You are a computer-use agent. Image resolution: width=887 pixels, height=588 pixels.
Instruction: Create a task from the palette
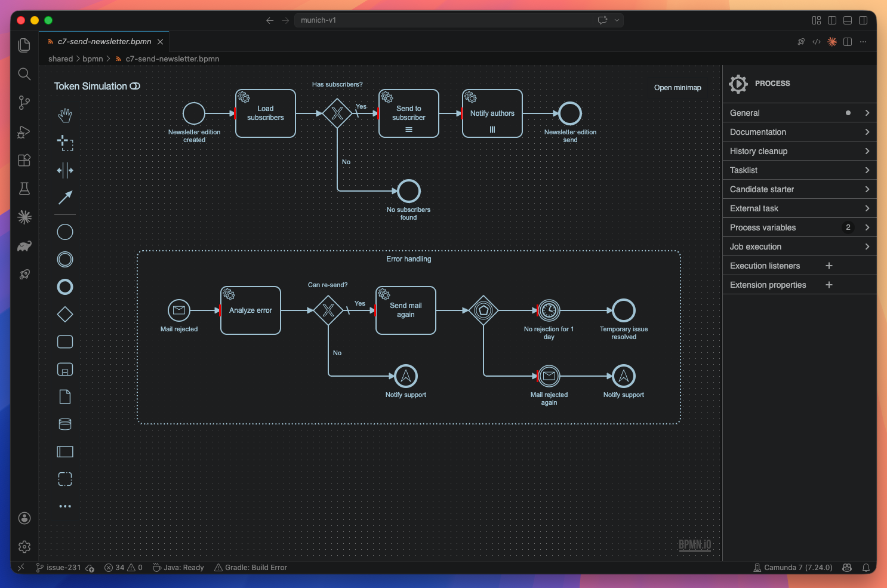point(65,341)
